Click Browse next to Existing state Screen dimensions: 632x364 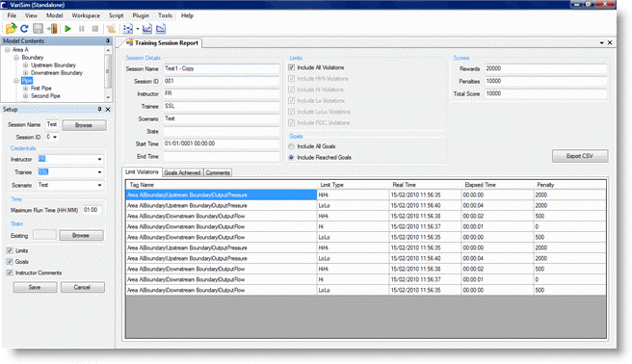[x=81, y=235]
